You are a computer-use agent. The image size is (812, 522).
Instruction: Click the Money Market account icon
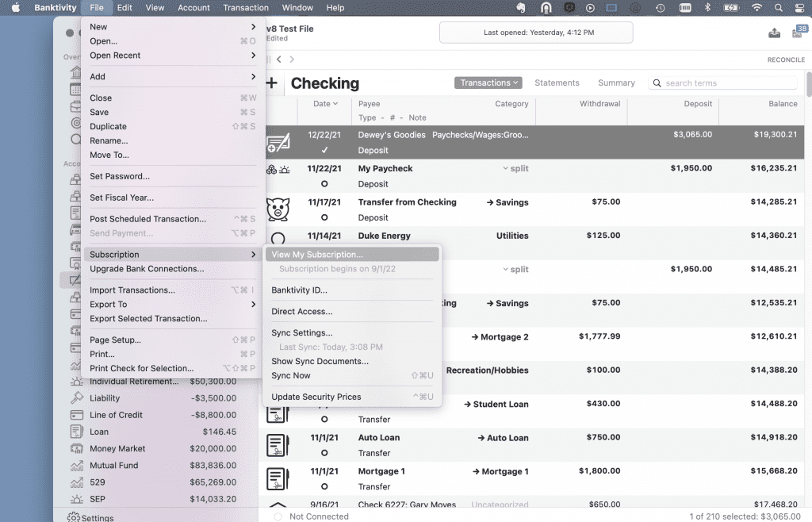click(77, 448)
